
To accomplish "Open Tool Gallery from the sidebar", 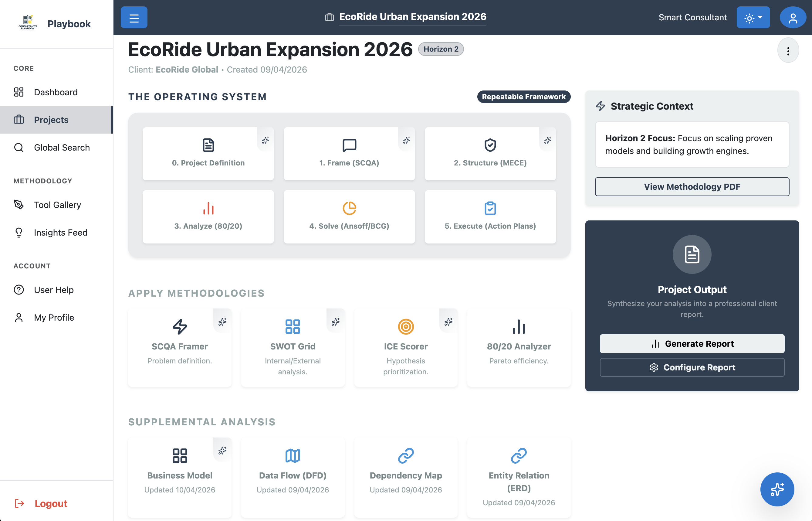I will coord(57,205).
